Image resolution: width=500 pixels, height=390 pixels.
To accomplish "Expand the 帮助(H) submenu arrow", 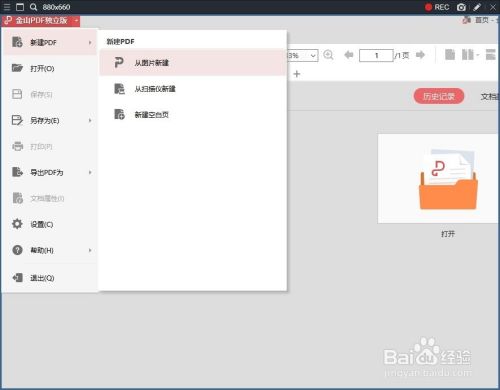I will 90,250.
